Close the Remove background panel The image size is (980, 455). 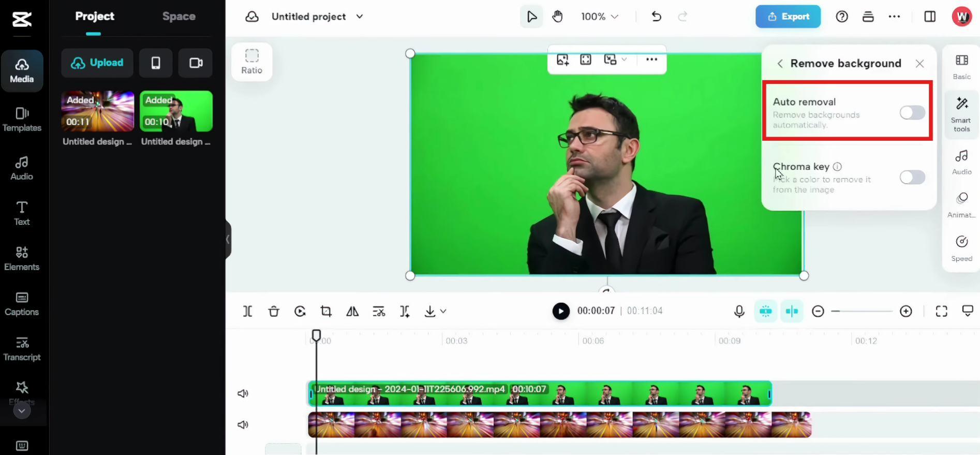coord(919,64)
